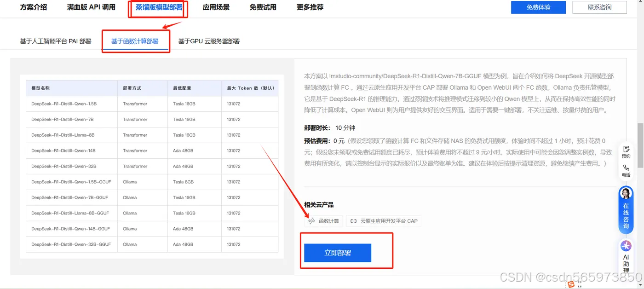Open 在线咨询 online consultation avatar icon
The image size is (644, 289).
626,192
